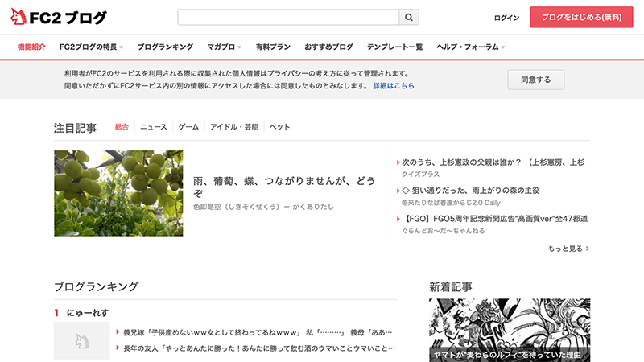This screenshot has width=644, height=362.
Task: Open テンプレート一覧 navigation item
Action: (x=394, y=47)
